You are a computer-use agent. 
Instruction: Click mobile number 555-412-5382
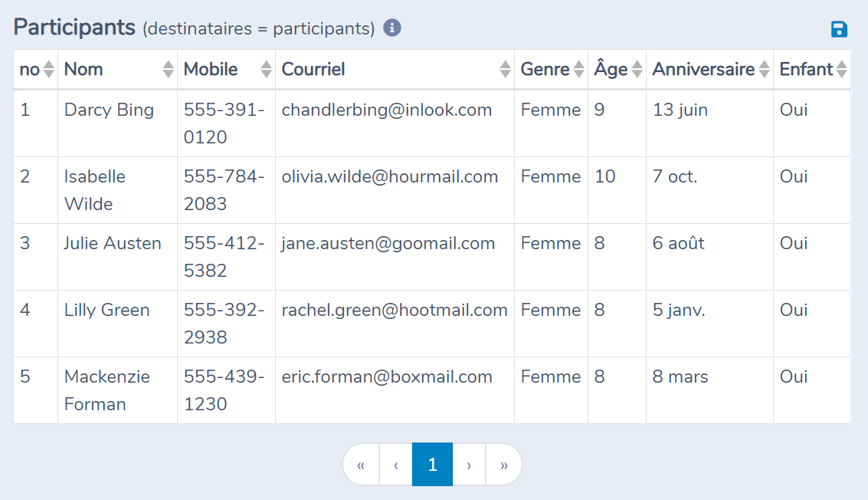coord(224,257)
